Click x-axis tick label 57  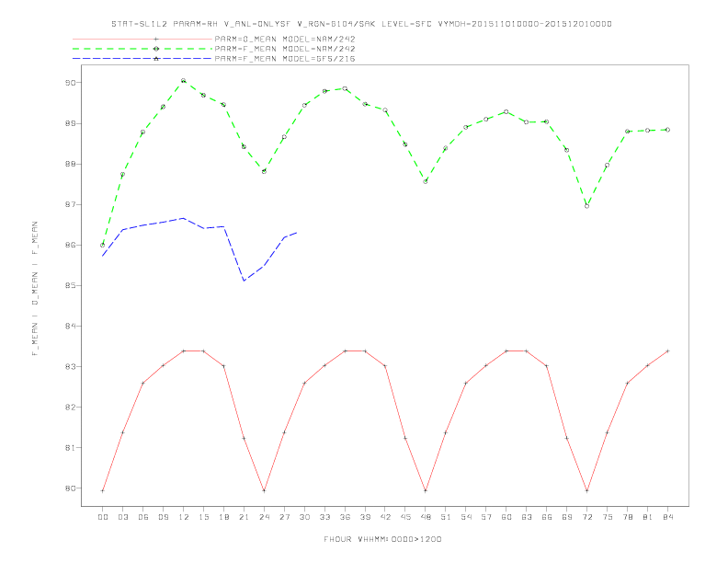coord(486,517)
